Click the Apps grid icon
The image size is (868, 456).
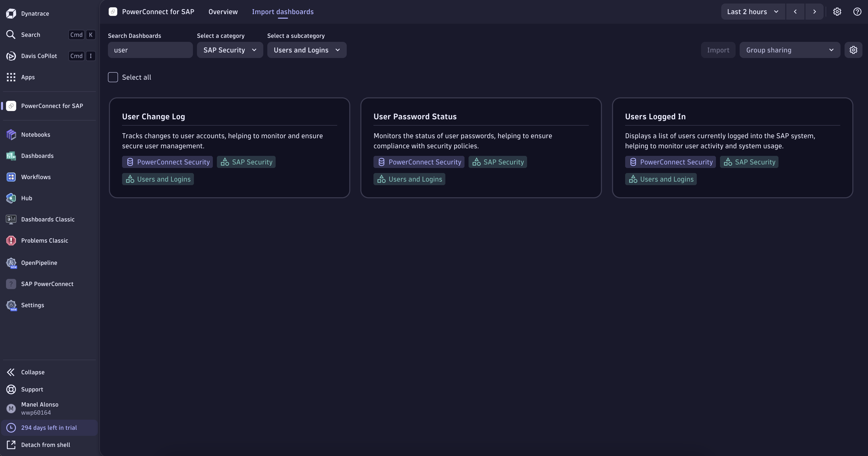coord(11,77)
